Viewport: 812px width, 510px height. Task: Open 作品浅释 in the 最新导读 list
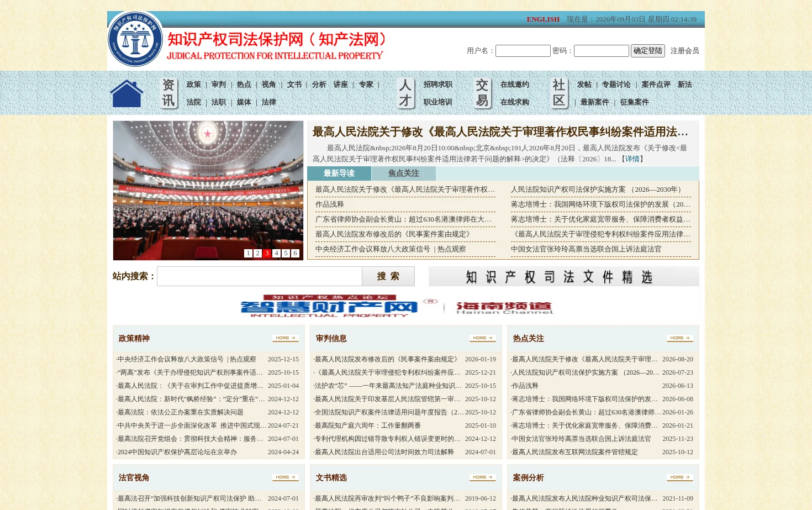(x=330, y=204)
